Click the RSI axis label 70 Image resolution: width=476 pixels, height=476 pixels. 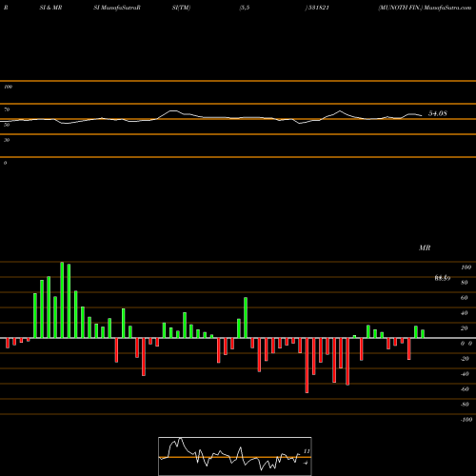coord(7,109)
